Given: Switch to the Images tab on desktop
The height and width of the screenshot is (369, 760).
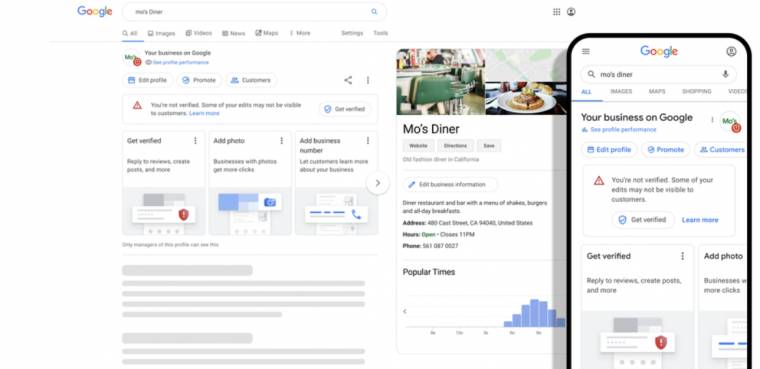Looking at the screenshot, I should point(161,33).
